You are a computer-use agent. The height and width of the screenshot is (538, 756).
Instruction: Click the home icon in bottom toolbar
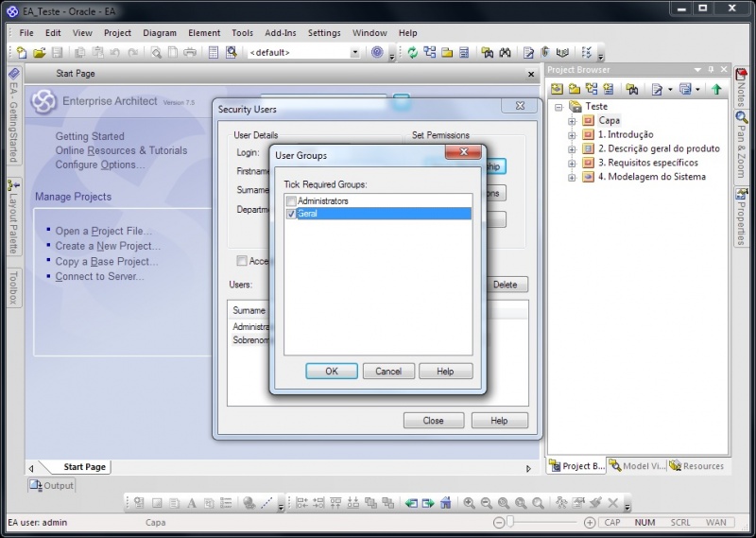click(446, 503)
